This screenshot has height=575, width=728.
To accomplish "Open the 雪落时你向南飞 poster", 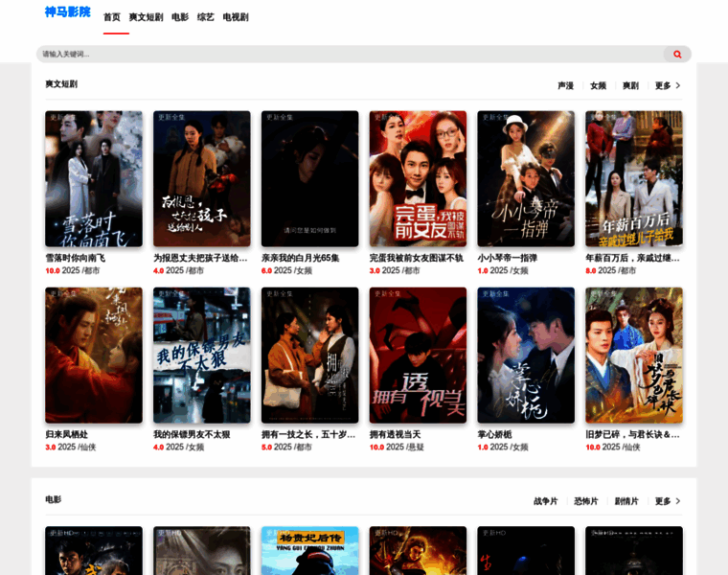I will coord(94,178).
